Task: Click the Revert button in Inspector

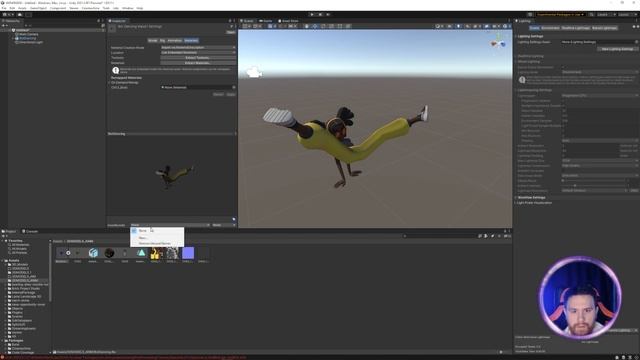Action: (218, 94)
